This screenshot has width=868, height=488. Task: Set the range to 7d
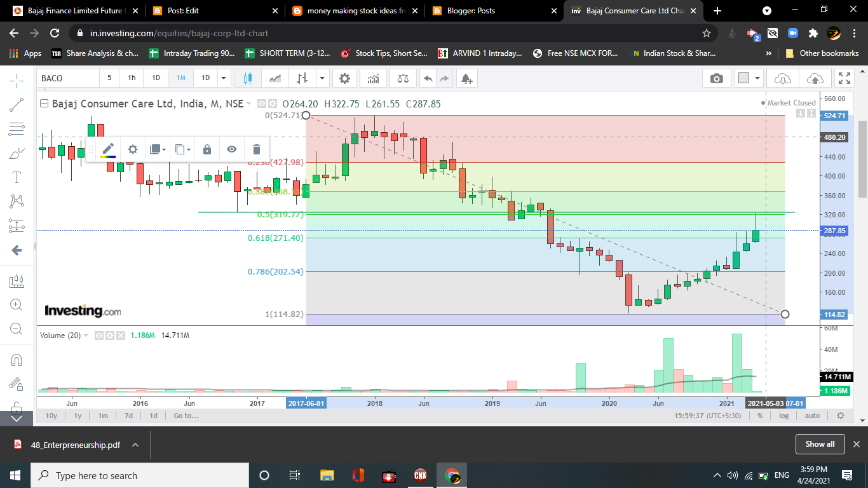128,416
